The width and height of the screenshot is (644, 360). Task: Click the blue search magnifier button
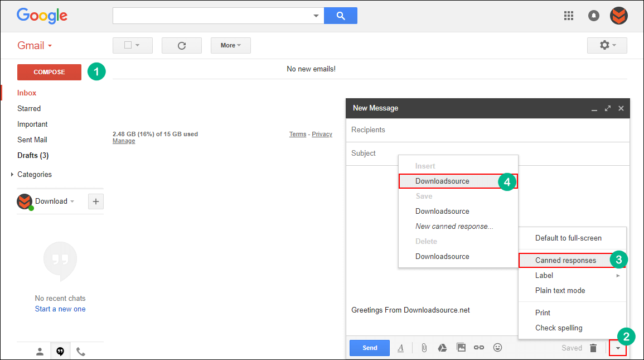[341, 16]
